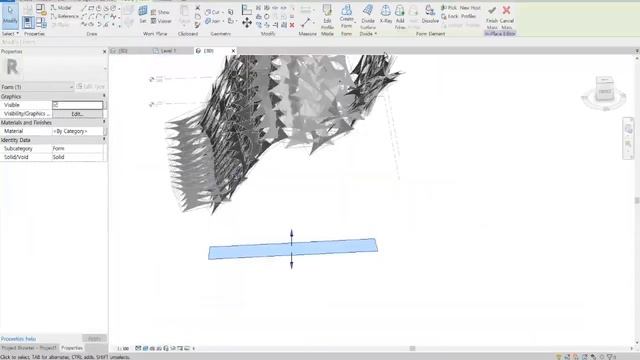The image size is (640, 360).
Task: Click the view scale 1:100 control
Action: 123,349
